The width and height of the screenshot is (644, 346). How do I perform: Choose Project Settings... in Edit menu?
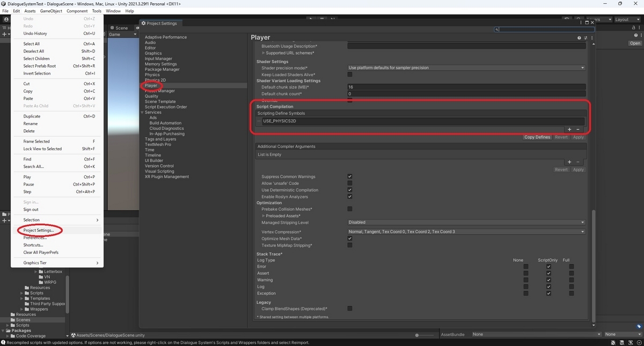coord(39,230)
